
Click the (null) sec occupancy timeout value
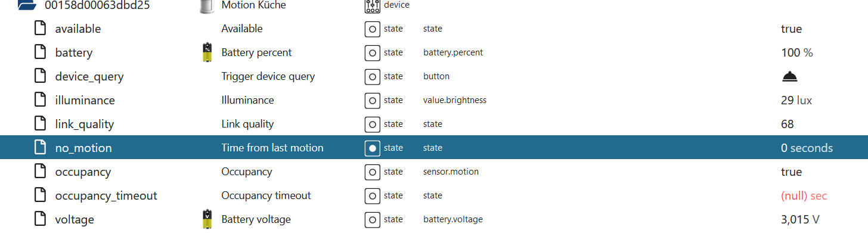coord(804,195)
